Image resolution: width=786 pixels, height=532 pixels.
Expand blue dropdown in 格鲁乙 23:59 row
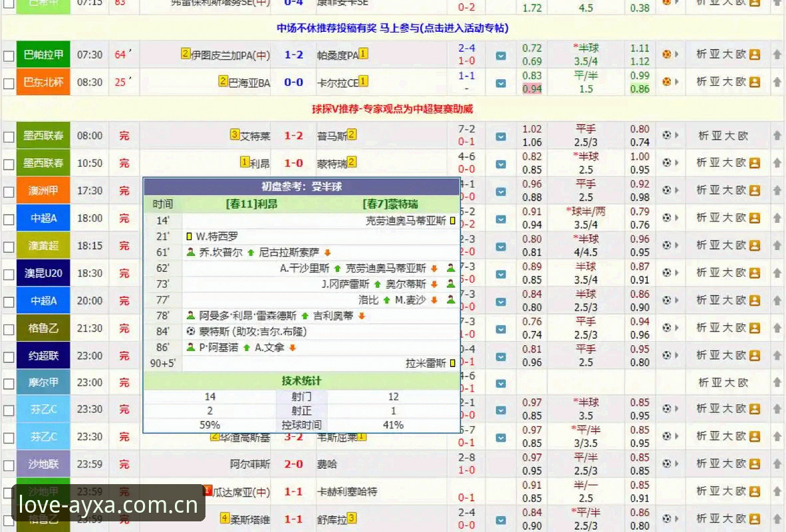tap(501, 521)
